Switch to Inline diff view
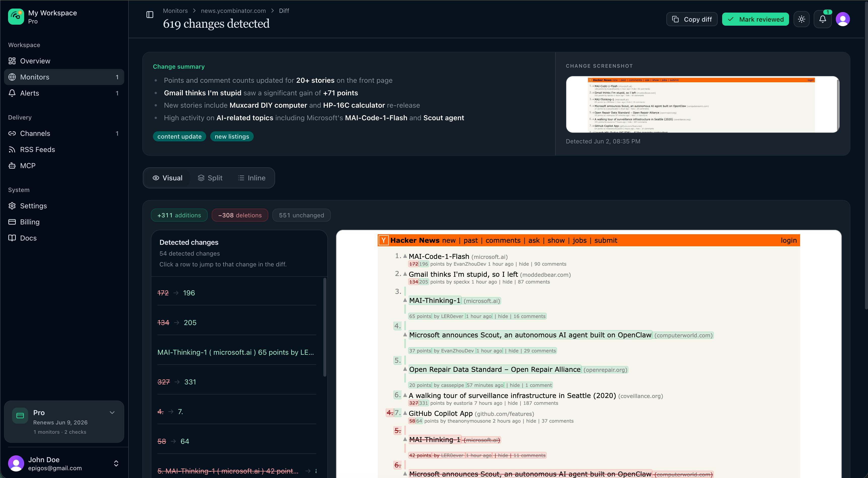The width and height of the screenshot is (868, 478). click(252, 178)
